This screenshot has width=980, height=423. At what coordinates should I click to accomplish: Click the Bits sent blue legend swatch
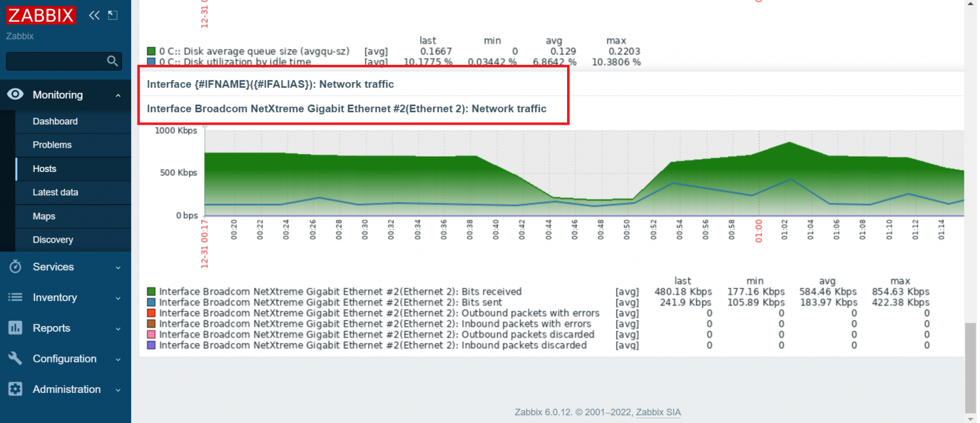coord(152,302)
